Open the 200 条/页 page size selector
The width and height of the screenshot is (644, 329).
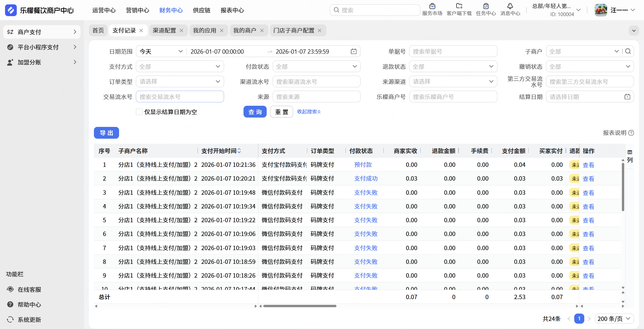tap(614, 319)
